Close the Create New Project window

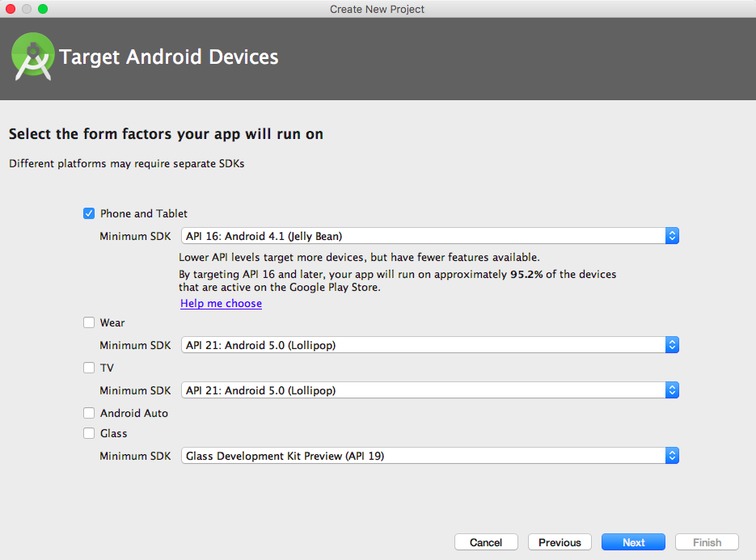pyautogui.click(x=11, y=9)
